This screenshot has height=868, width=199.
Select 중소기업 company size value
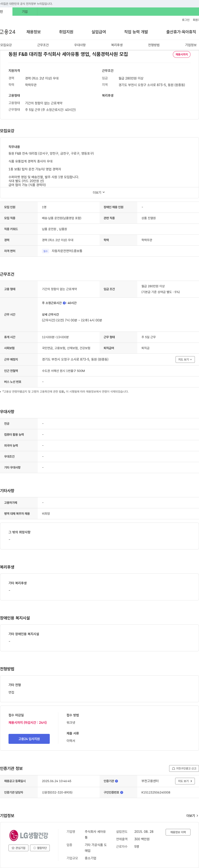coord(90,858)
